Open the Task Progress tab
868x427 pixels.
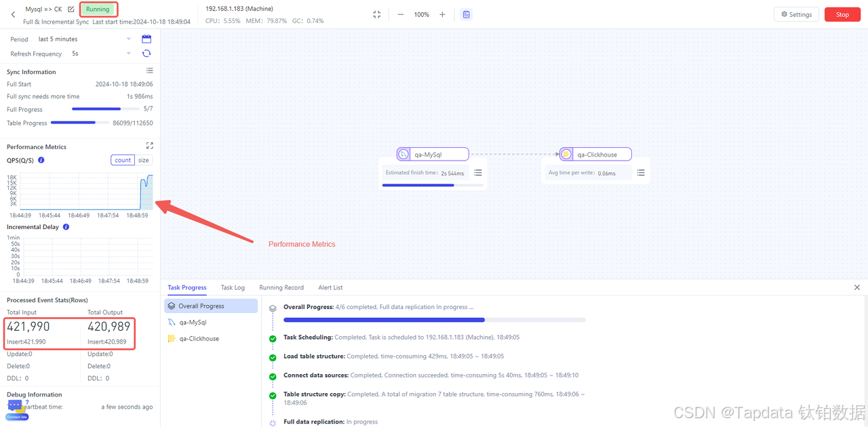point(187,287)
